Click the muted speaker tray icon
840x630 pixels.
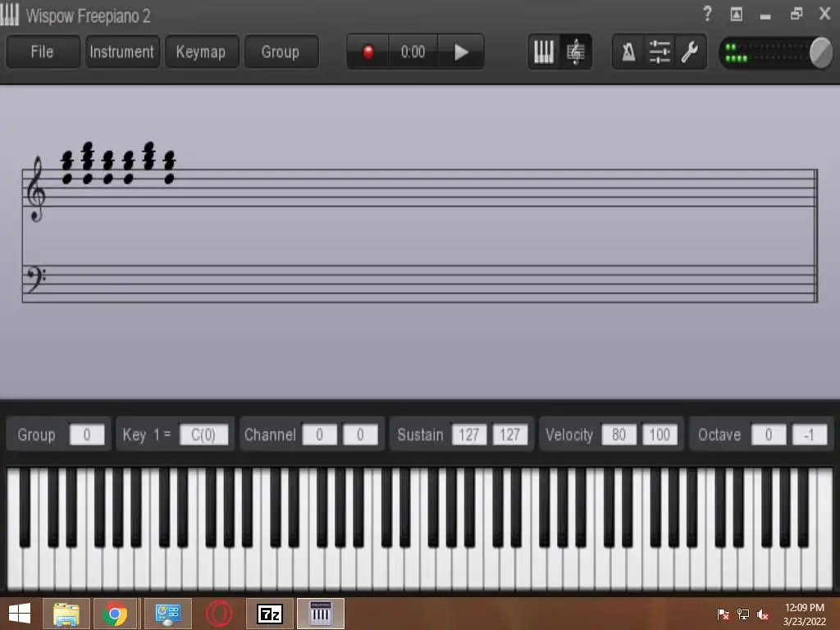pos(763,614)
